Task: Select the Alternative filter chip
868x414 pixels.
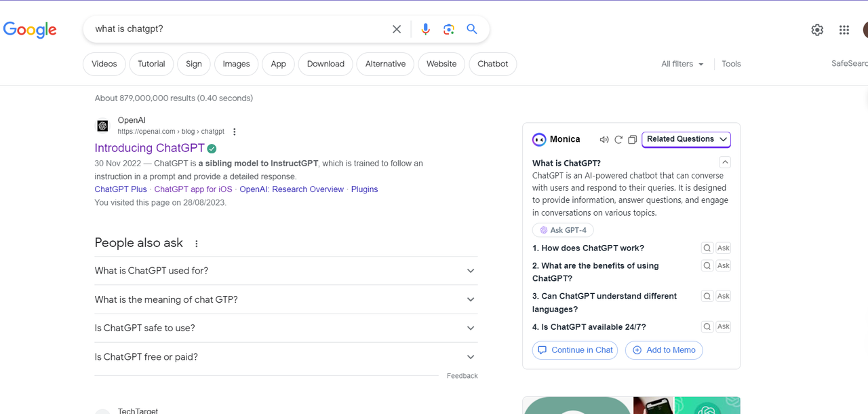Action: click(385, 64)
